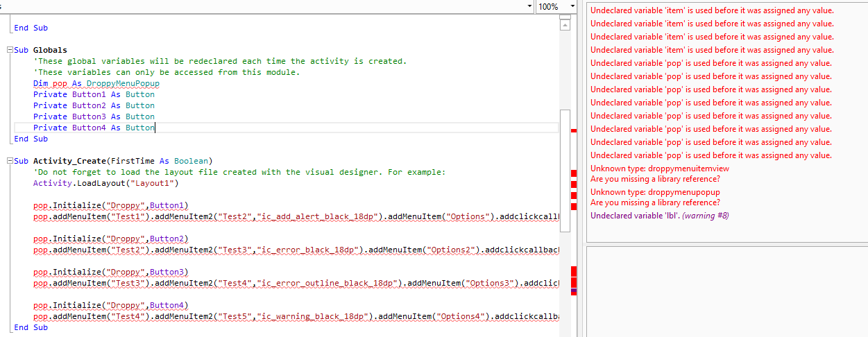This screenshot has height=337, width=868.
Task: Click the editor split handle above scrollbar
Action: coord(564,17)
